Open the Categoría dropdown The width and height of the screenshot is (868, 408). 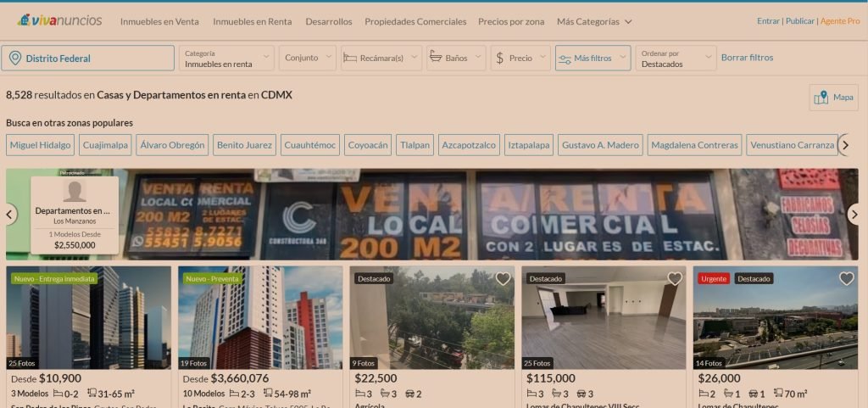click(x=226, y=59)
